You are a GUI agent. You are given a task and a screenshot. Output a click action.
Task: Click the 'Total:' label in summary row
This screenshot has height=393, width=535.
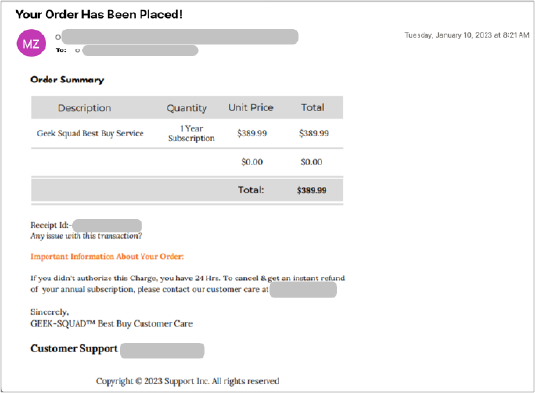(251, 190)
